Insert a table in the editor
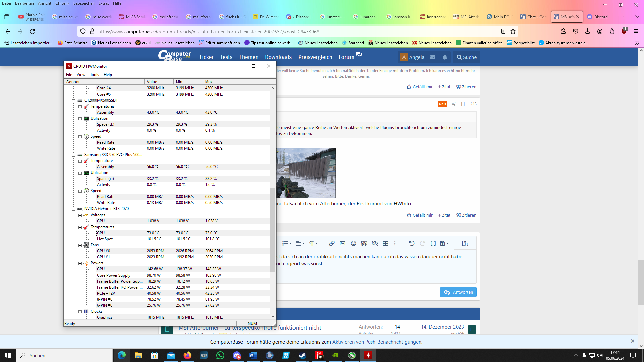Viewport: 644px width, 362px height. [x=385, y=244]
